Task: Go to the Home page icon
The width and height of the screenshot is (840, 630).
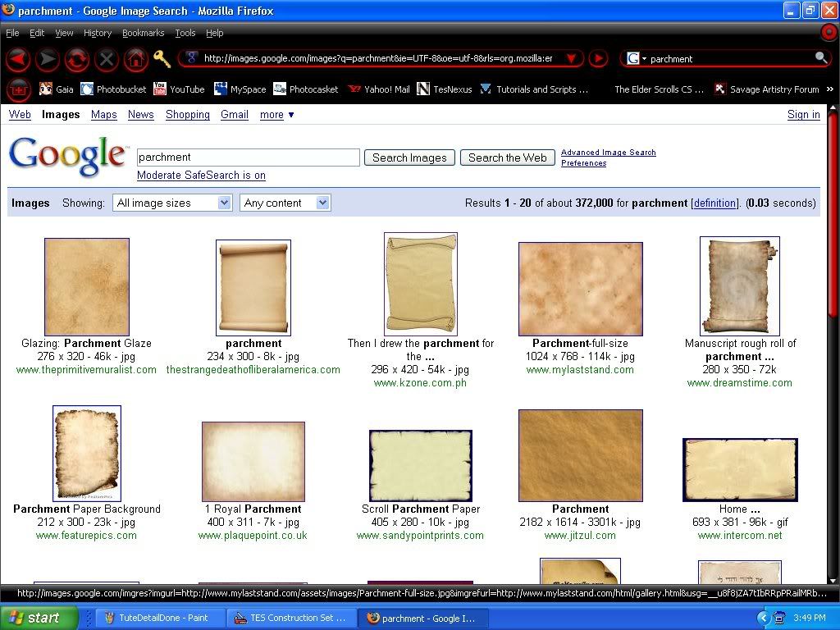Action: (135, 59)
